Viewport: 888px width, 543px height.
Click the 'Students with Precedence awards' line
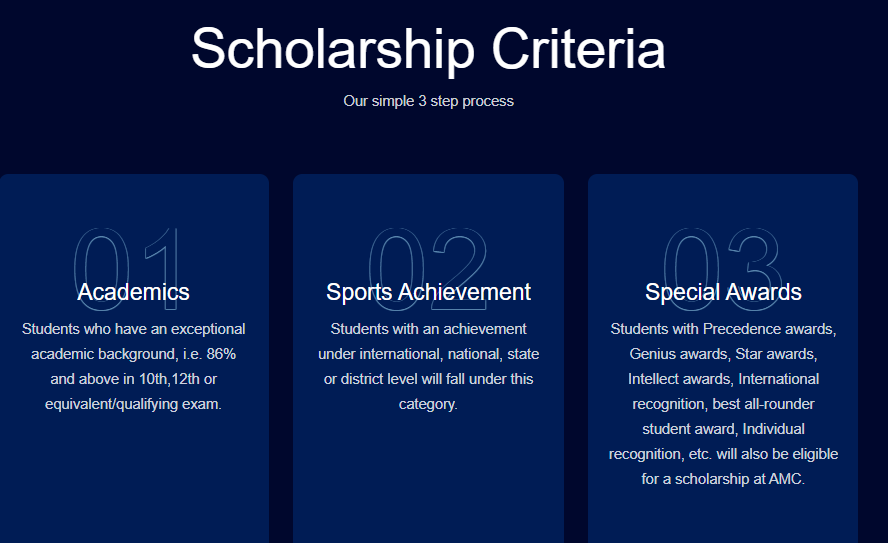tap(723, 329)
